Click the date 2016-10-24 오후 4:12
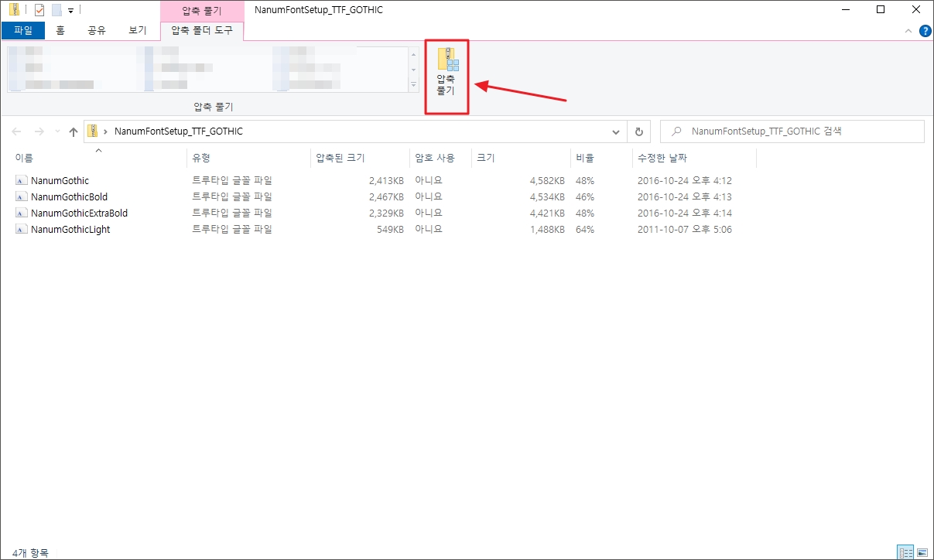This screenshot has width=934, height=560. click(x=685, y=180)
